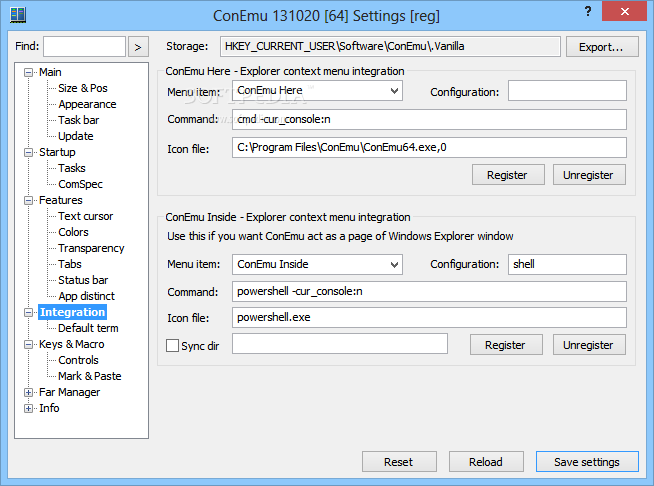The width and height of the screenshot is (654, 486).
Task: Click the Storage registry path field
Action: click(390, 46)
